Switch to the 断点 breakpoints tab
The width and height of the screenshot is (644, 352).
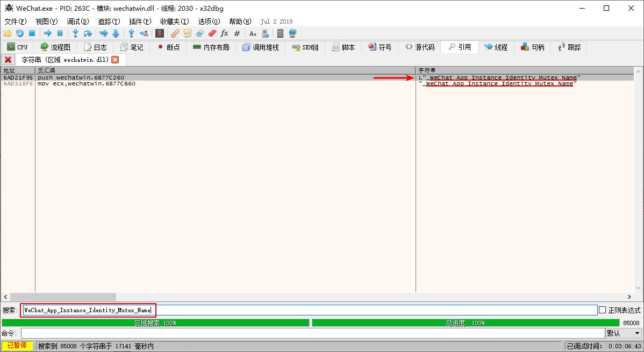tap(168, 47)
